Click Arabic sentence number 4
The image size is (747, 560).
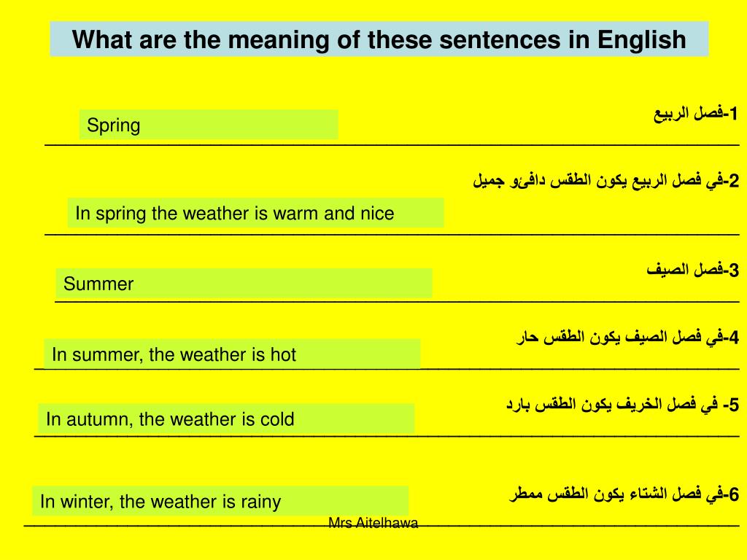[628, 338]
